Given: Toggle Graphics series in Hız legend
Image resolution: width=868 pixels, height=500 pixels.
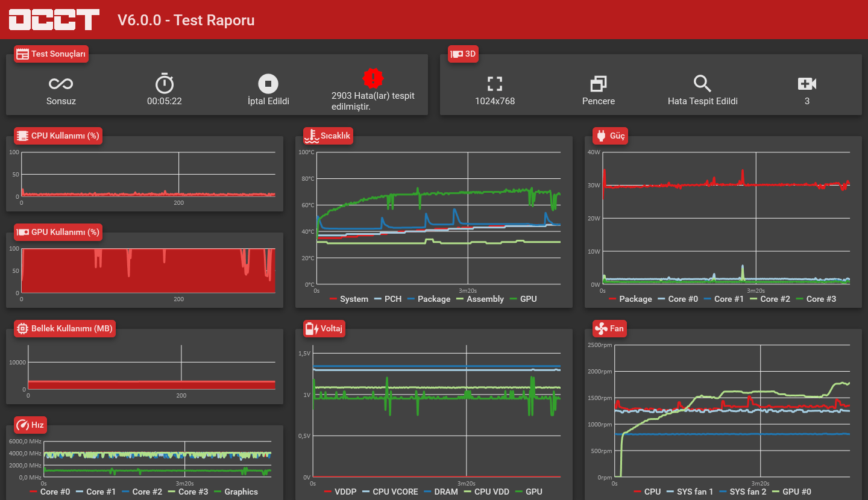Looking at the screenshot, I should 236,492.
